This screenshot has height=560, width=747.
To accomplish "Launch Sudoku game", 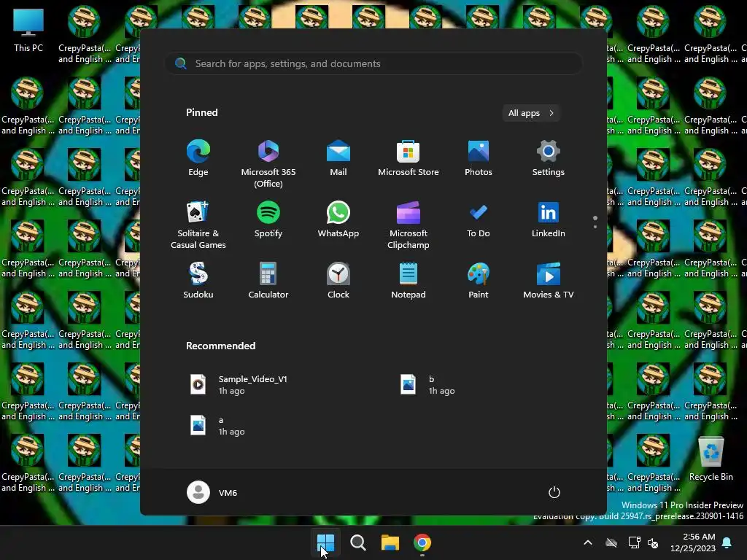I will (x=198, y=281).
